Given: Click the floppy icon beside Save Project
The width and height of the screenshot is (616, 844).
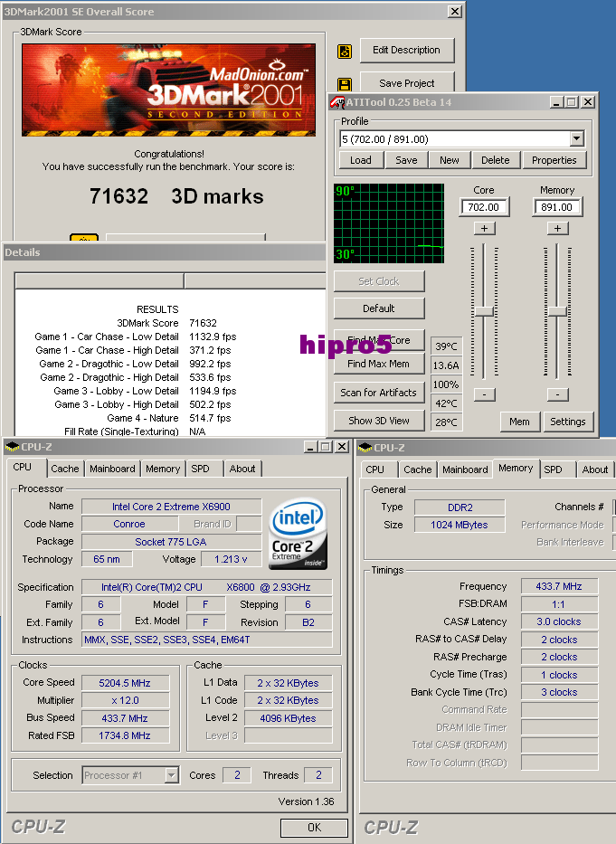Looking at the screenshot, I should click(x=345, y=84).
